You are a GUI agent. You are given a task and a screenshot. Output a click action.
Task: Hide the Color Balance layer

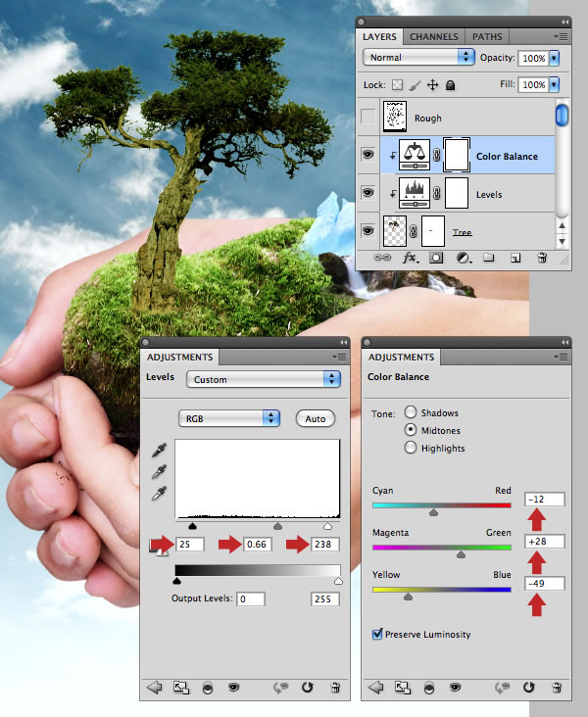click(367, 155)
